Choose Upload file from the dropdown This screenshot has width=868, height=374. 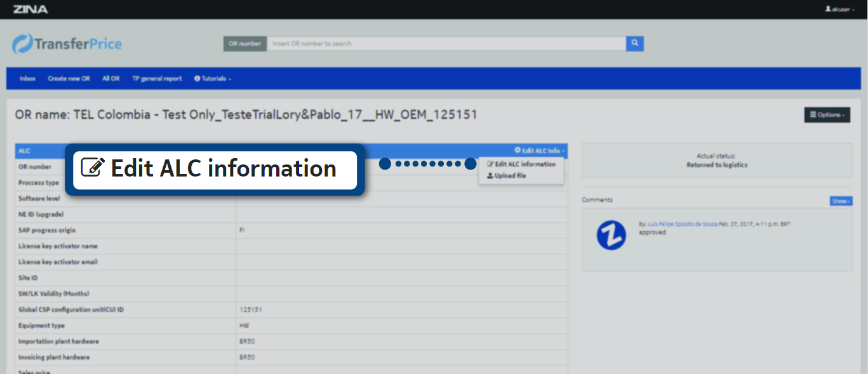tap(507, 176)
